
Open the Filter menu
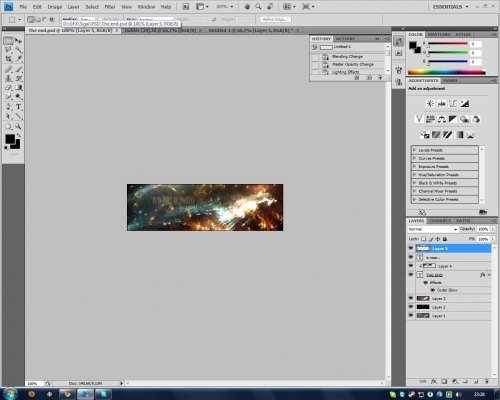coord(110,7)
